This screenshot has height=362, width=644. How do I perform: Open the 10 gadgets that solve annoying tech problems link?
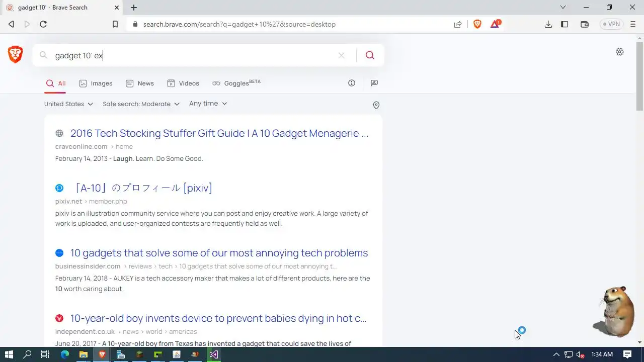[x=219, y=253]
